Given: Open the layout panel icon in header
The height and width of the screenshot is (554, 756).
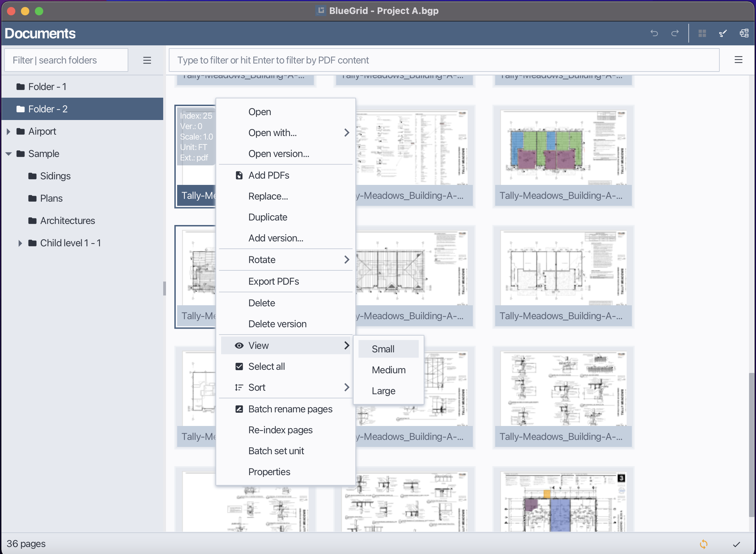Looking at the screenshot, I should coord(744,33).
